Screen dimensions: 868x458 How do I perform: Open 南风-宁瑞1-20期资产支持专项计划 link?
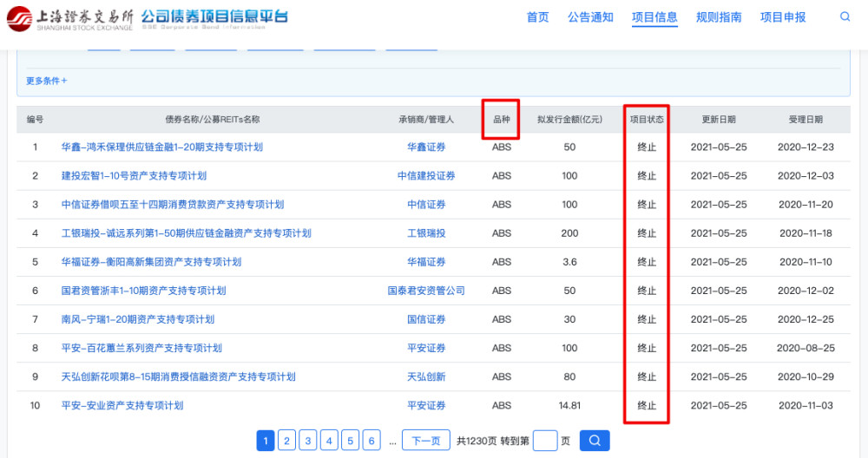(137, 320)
